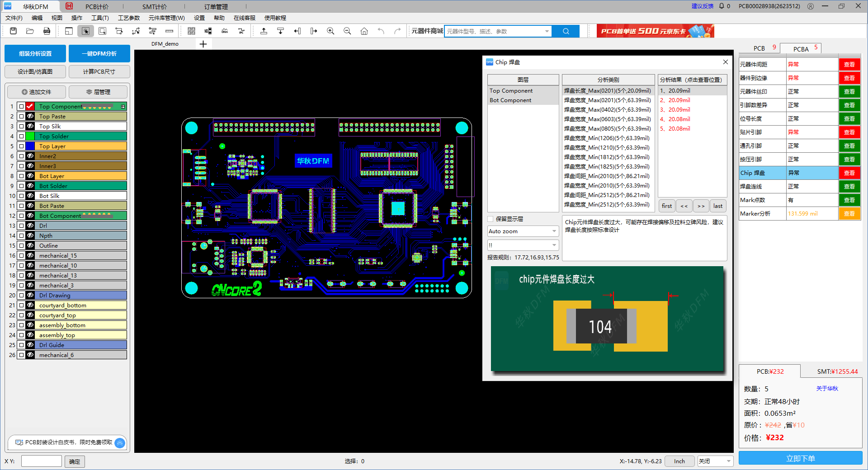Select the ruler measurement tool
The width and height of the screenshot is (868, 470).
point(169,31)
